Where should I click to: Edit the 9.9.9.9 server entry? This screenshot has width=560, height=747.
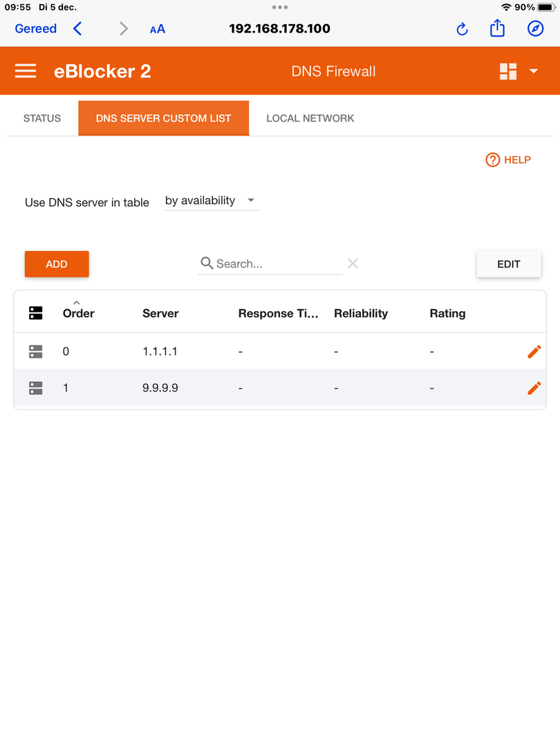(534, 388)
